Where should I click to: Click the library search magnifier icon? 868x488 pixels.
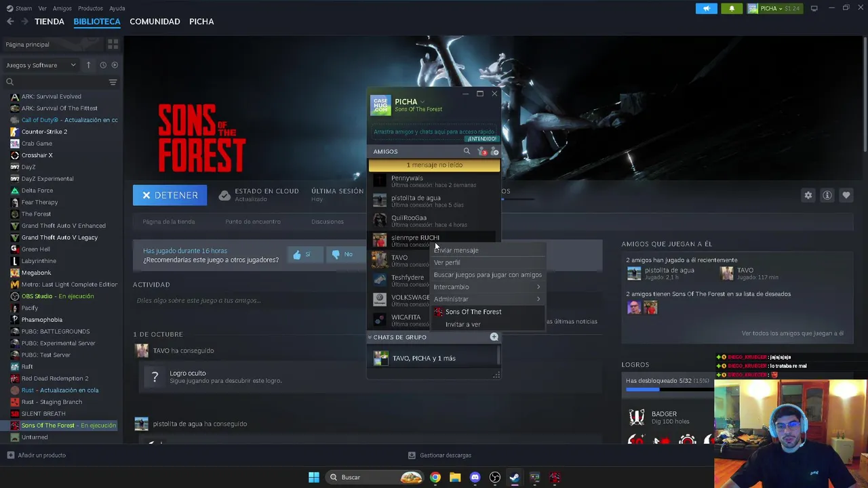click(x=10, y=82)
